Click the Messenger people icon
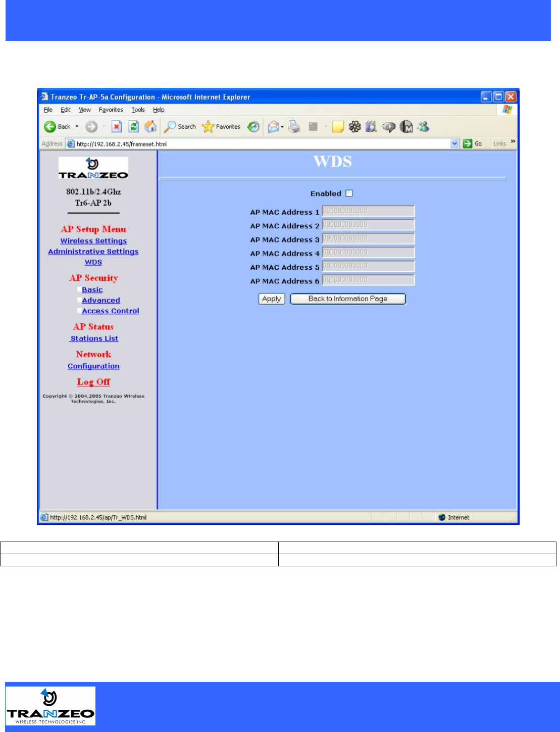This screenshot has height=732, width=560. click(423, 127)
